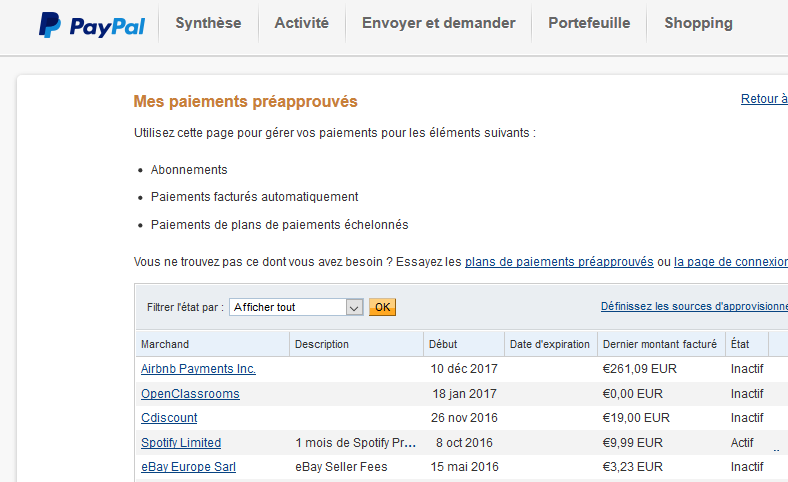Open the OpenClassrooms merchant link

click(190, 394)
